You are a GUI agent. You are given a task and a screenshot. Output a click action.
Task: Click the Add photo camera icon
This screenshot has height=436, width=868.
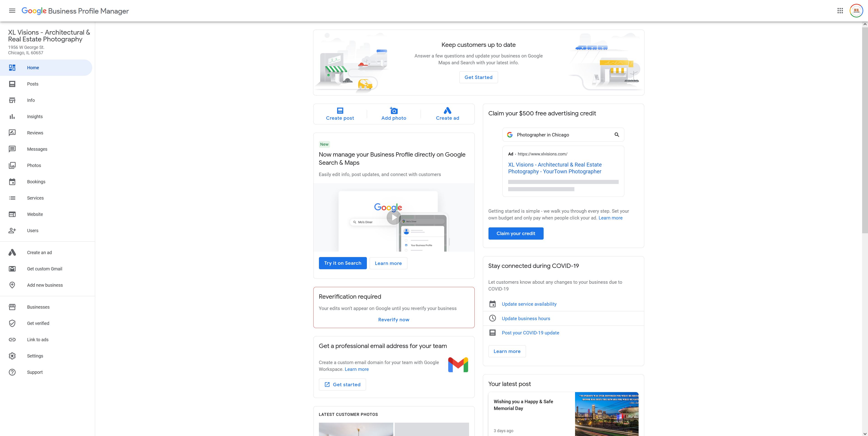click(x=394, y=111)
